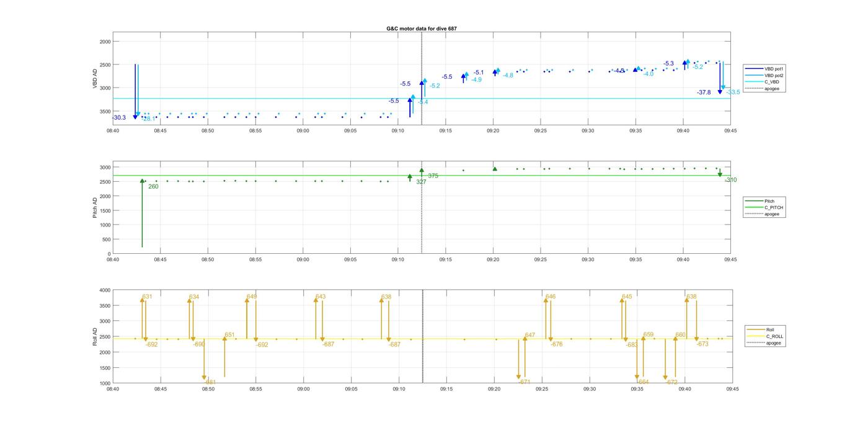Click the '631' label in the Roll plot
This screenshot has width=868, height=430.
click(147, 297)
